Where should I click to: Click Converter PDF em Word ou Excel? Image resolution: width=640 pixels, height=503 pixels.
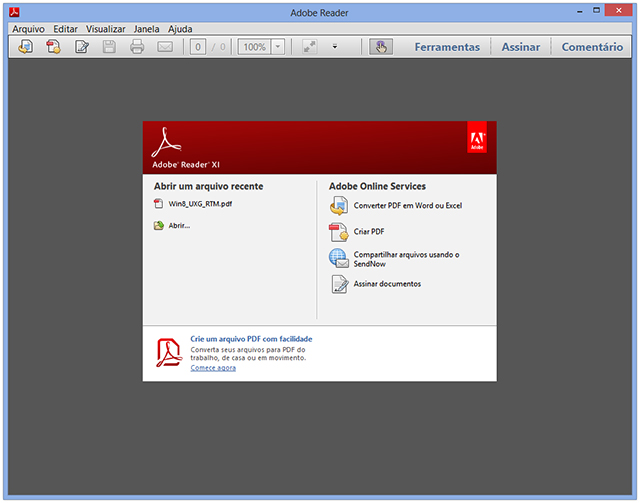coord(408,205)
